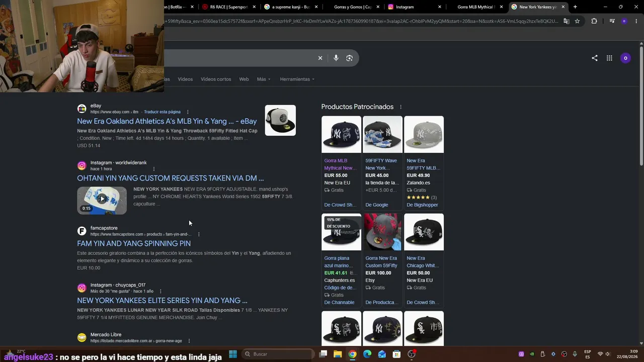The image size is (644, 362).
Task: Open more options for the eBay result
Action: 188,112
